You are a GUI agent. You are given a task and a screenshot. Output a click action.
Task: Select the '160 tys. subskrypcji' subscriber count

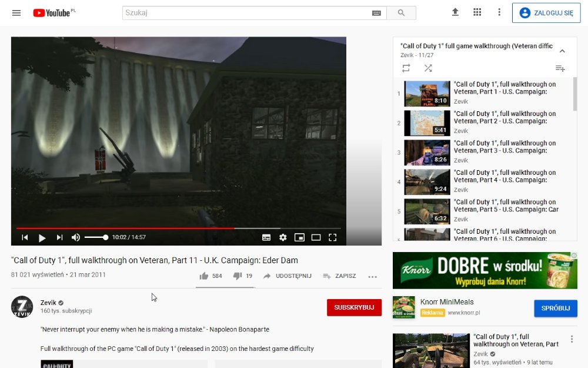(x=66, y=311)
